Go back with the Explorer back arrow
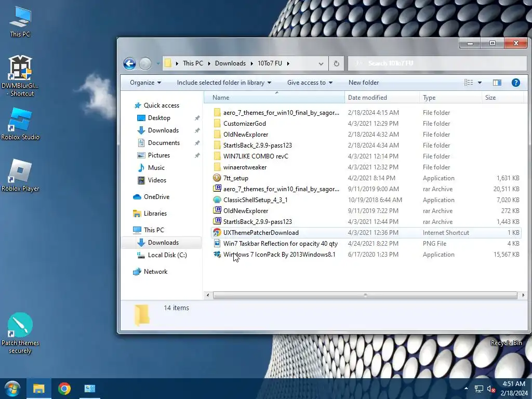The width and height of the screenshot is (532, 399). pyautogui.click(x=129, y=63)
